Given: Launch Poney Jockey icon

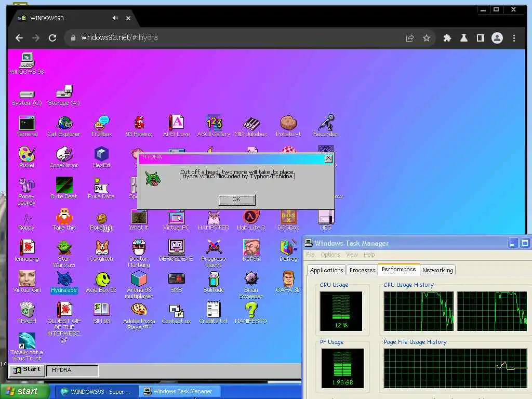Looking at the screenshot, I should pos(27,191).
